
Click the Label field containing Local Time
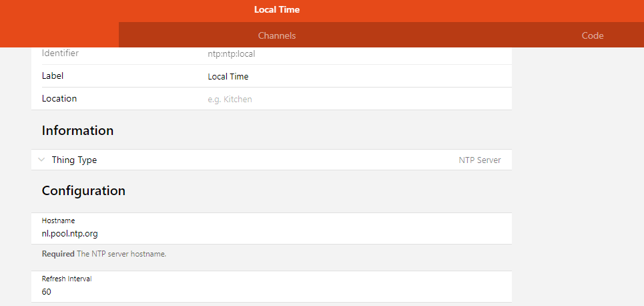point(228,76)
